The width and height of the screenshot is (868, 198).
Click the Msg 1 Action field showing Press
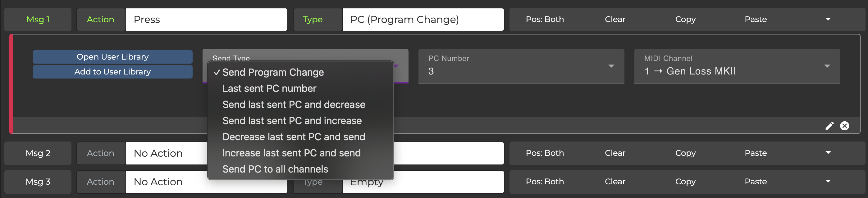206,20
